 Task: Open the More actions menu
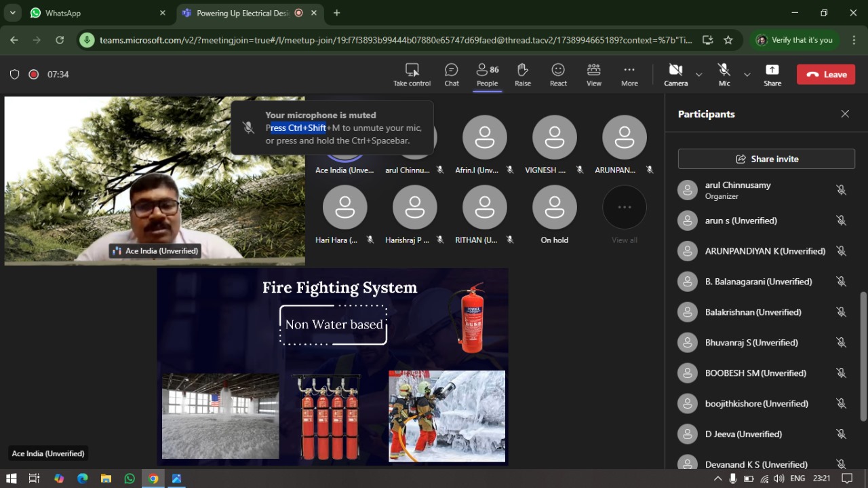[629, 74]
